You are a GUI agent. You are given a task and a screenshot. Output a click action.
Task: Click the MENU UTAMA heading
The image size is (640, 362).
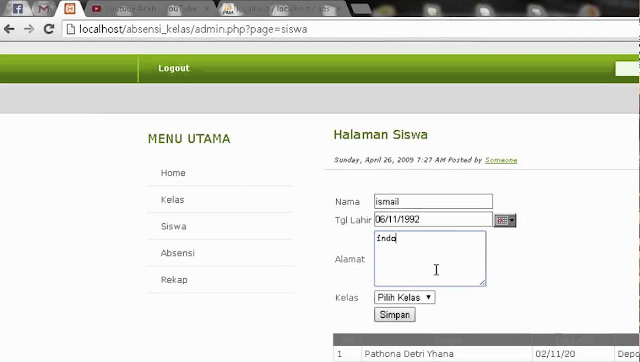pyautogui.click(x=189, y=139)
